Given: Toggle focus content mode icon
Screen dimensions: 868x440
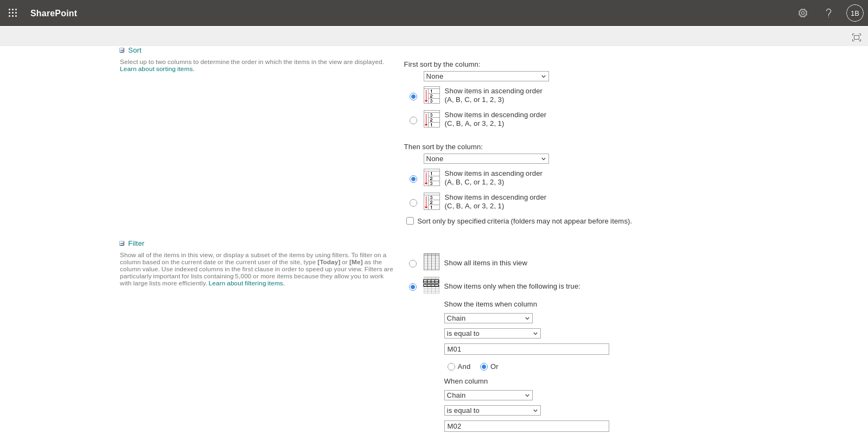Looking at the screenshot, I should (x=857, y=37).
